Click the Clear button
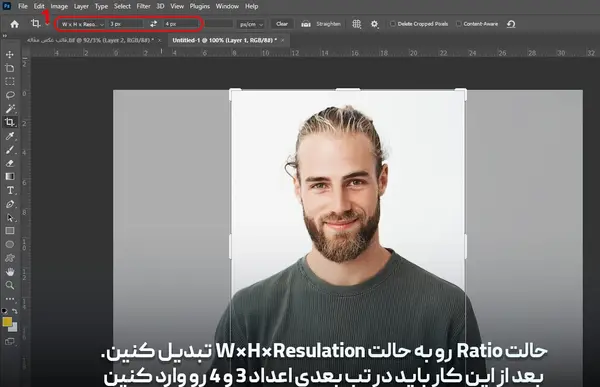This screenshot has width=600, height=387. click(282, 24)
